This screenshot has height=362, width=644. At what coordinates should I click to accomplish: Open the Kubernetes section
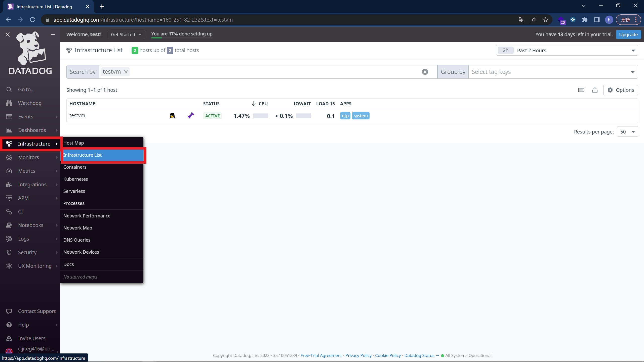[x=76, y=179]
